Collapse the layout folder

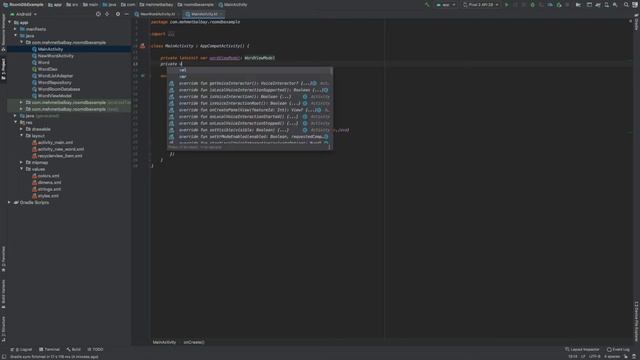tap(22, 136)
